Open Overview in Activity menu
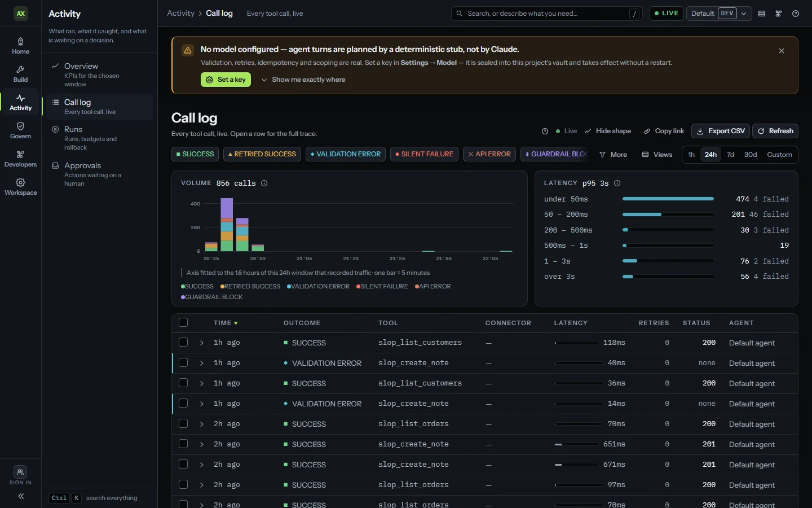This screenshot has width=812, height=508. pos(99,75)
